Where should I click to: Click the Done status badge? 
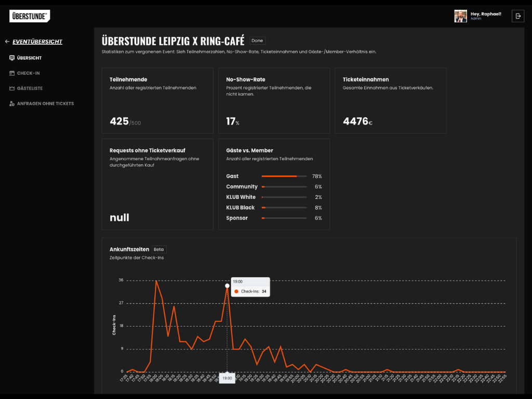[257, 41]
